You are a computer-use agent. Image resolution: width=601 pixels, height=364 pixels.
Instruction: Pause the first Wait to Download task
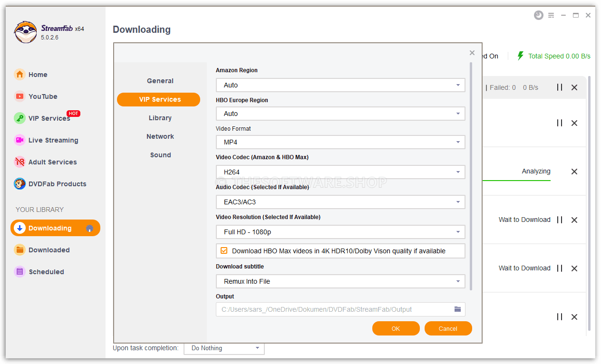[x=560, y=220]
